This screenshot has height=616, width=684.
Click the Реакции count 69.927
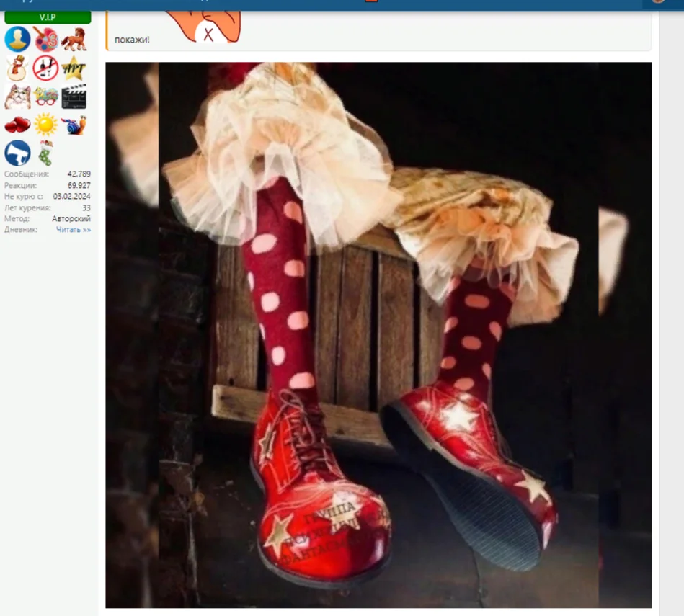79,185
